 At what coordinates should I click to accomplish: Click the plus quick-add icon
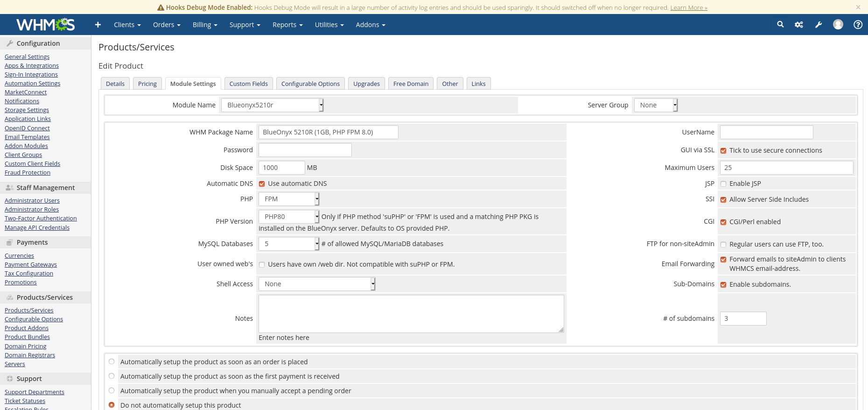[98, 25]
